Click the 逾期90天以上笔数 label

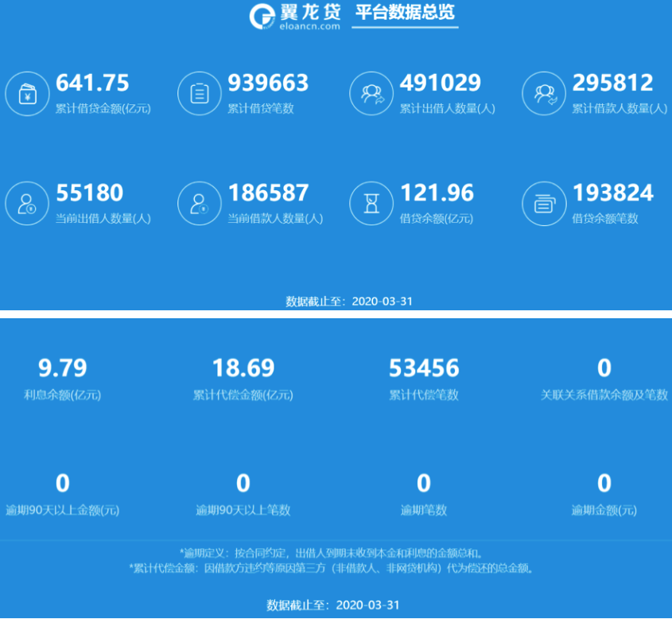click(243, 510)
